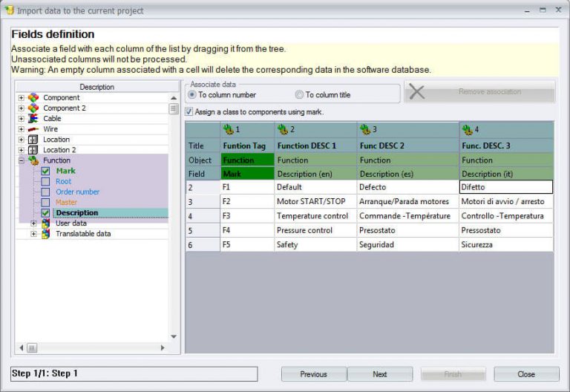The image size is (570, 392).
Task: Click the Description (it) field cell
Action: 507,174
